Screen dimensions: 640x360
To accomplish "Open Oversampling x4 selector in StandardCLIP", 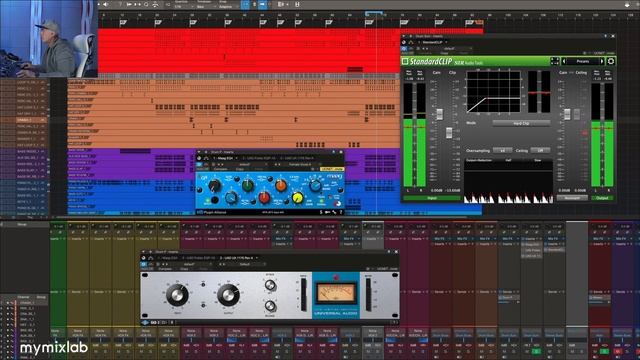I will [502, 151].
